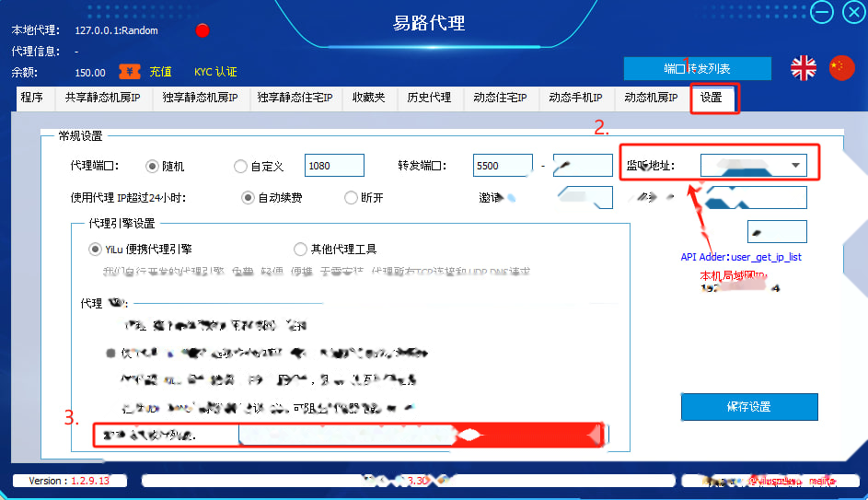The height and width of the screenshot is (500, 868).
Task: Click the 邀请 input field
Action: coord(585,198)
